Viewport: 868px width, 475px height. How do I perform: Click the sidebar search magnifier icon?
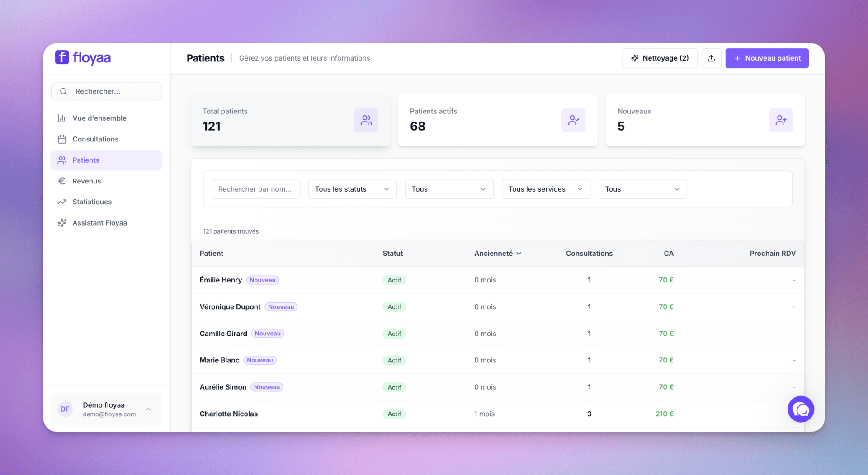[x=64, y=91]
